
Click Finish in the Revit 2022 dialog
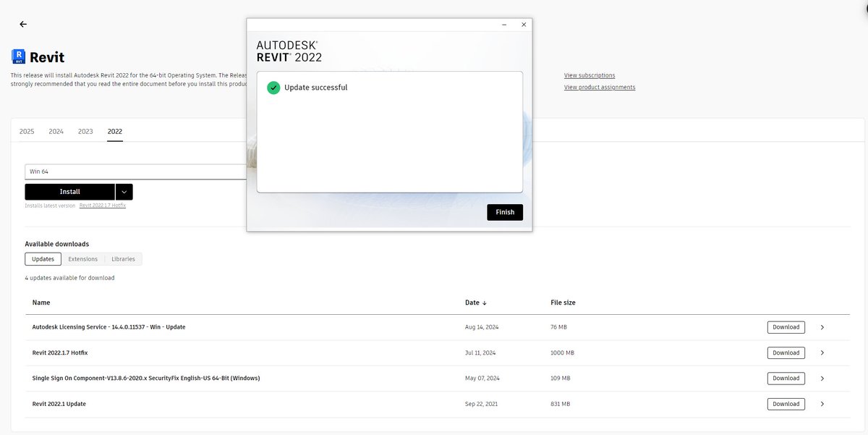click(x=505, y=212)
